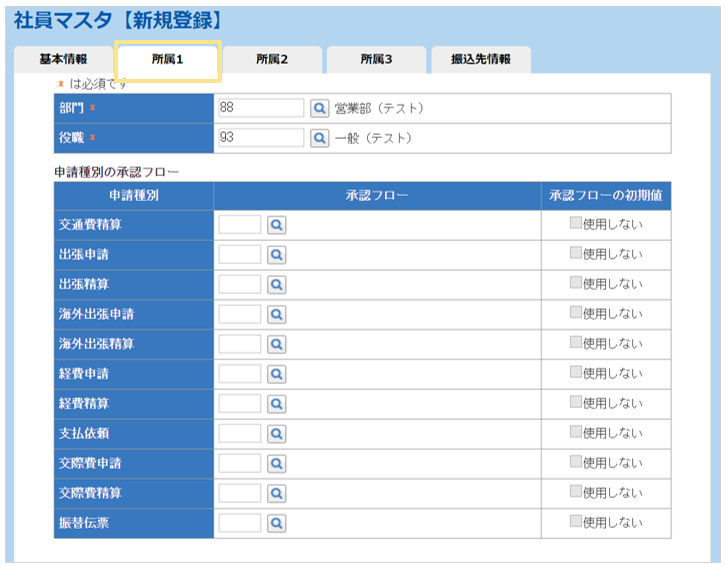This screenshot has height=567, width=726.
Task: Open approval flow search for 交際費申請
Action: (x=276, y=463)
